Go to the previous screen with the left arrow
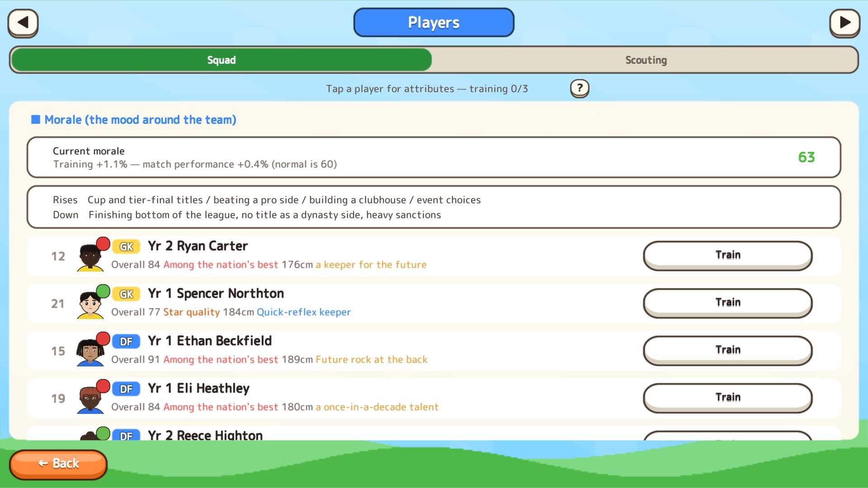 (x=23, y=23)
